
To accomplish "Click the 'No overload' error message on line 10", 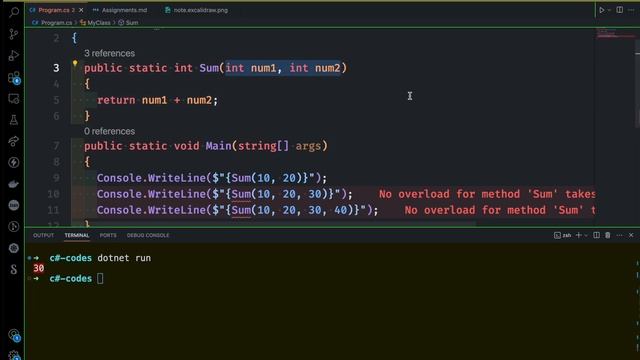I will click(x=487, y=194).
